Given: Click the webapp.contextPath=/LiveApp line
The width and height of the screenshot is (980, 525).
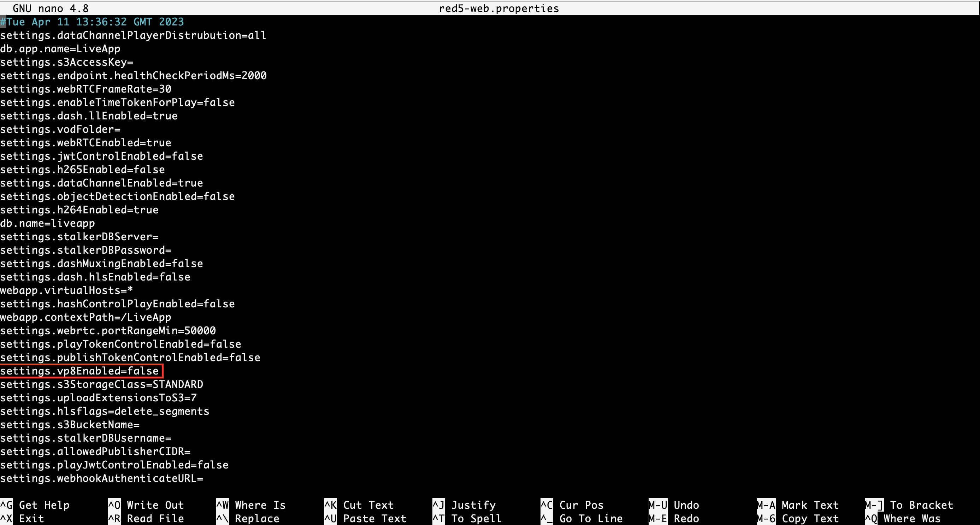Looking at the screenshot, I should pos(85,317).
